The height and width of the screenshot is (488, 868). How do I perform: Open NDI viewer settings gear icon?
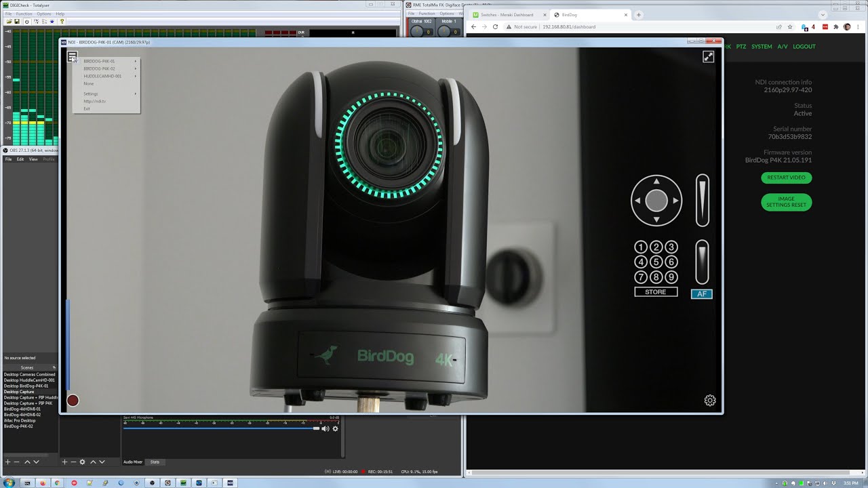pos(710,401)
